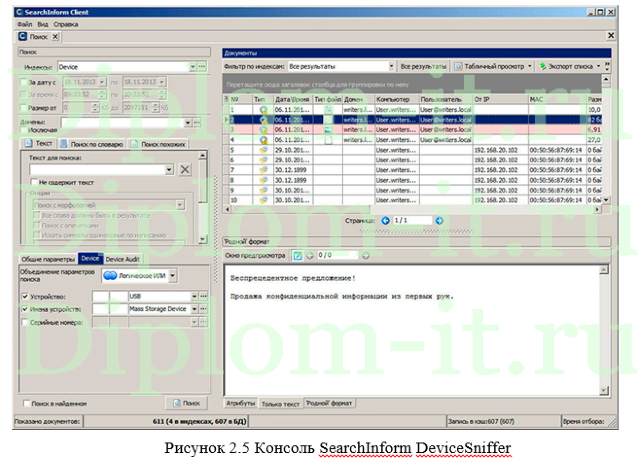
Task: Click the ellipsis button next to Индексы field
Action: [204, 68]
